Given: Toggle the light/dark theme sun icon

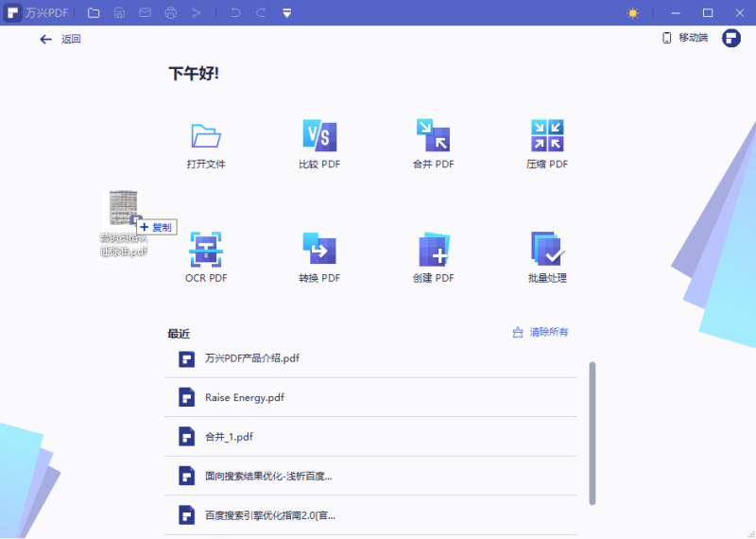Looking at the screenshot, I should (x=633, y=13).
